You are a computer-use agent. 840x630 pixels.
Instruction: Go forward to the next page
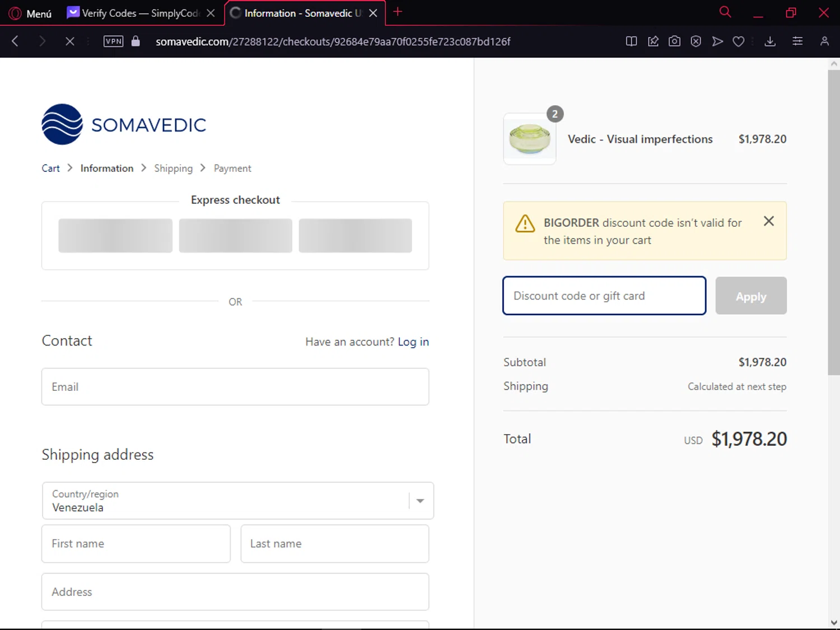point(42,41)
